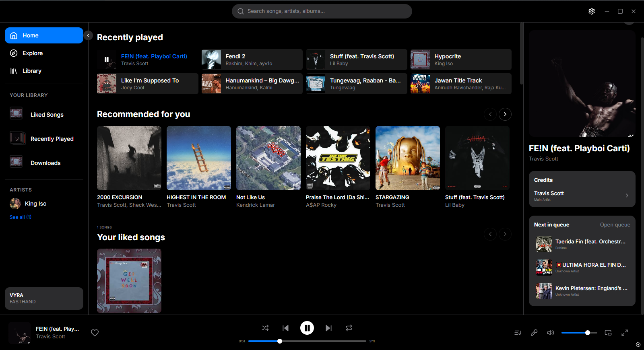This screenshot has width=644, height=350.
Task: Like the current song with heart icon
Action: [x=95, y=333]
